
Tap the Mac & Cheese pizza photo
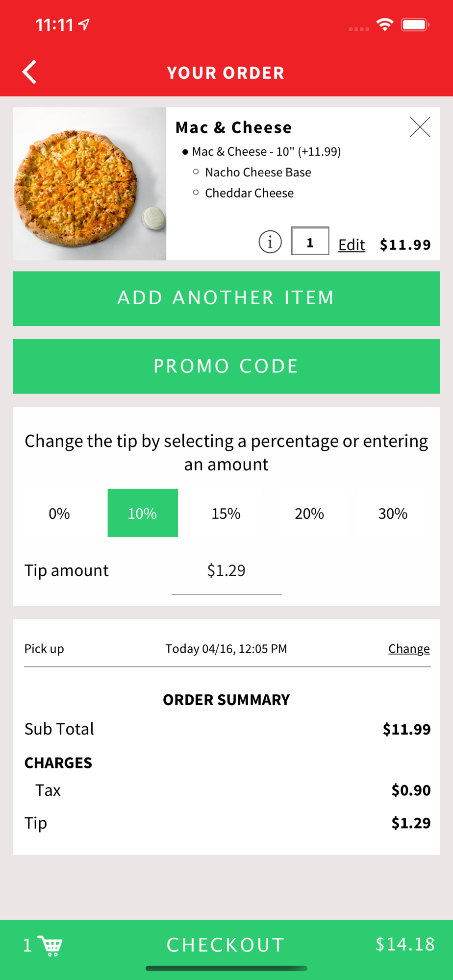tap(90, 184)
